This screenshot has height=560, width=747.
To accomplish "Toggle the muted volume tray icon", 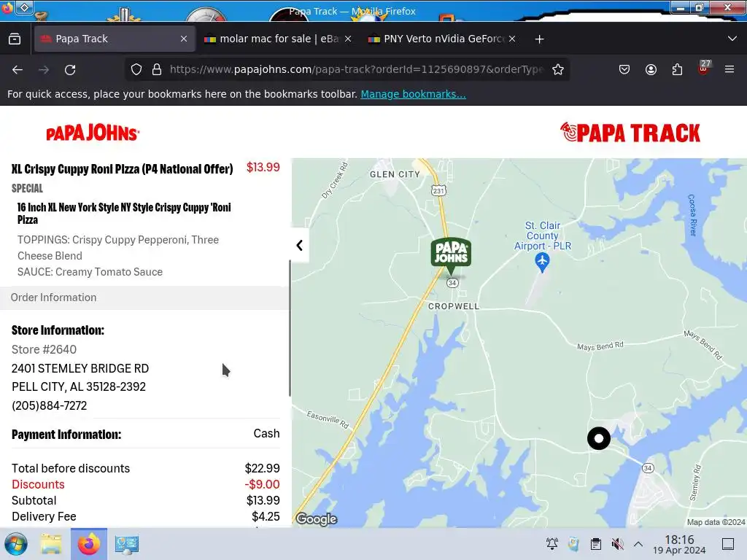I will pos(617,544).
